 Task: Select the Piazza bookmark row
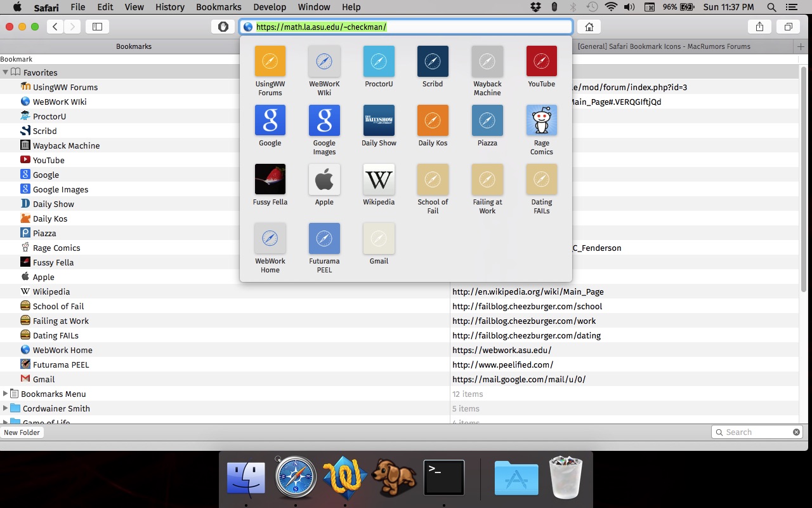click(x=400, y=233)
